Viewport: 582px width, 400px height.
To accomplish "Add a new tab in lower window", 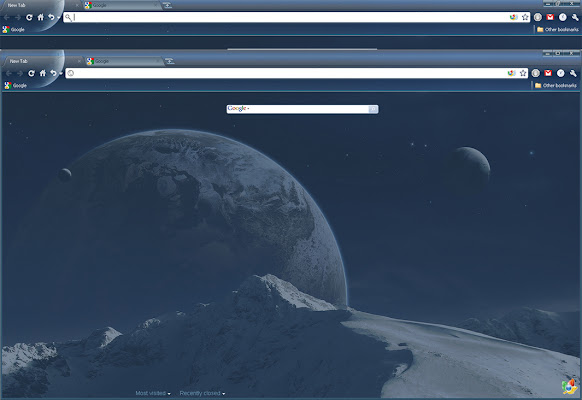I will pos(170,61).
